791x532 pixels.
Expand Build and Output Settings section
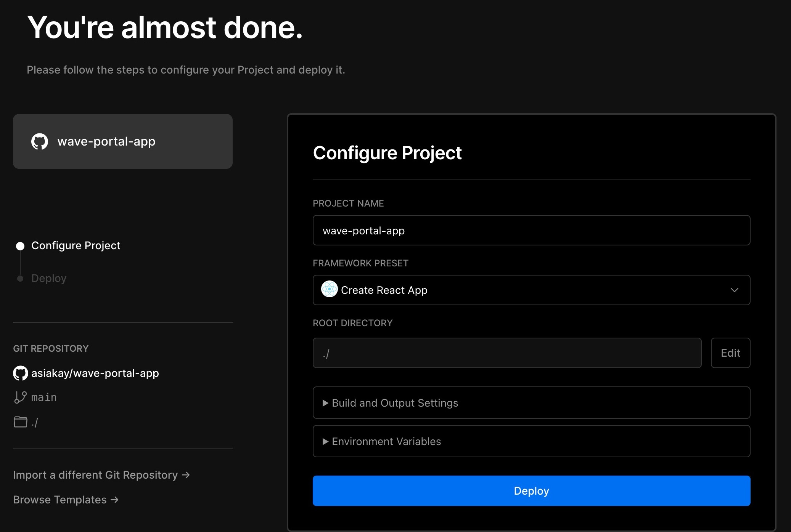[x=395, y=403]
